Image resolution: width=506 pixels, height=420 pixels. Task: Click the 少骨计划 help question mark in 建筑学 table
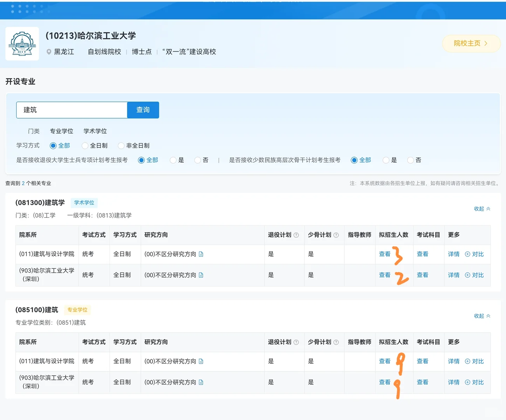click(336, 234)
